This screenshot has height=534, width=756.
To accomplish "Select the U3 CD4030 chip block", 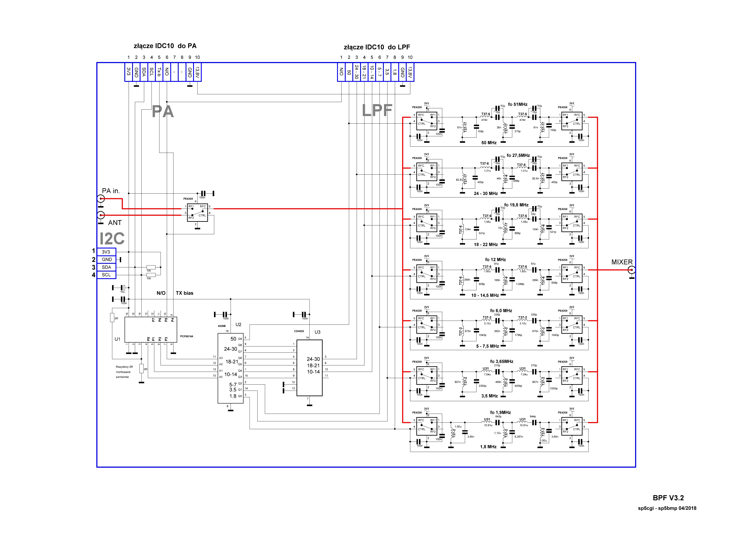I will 309,368.
